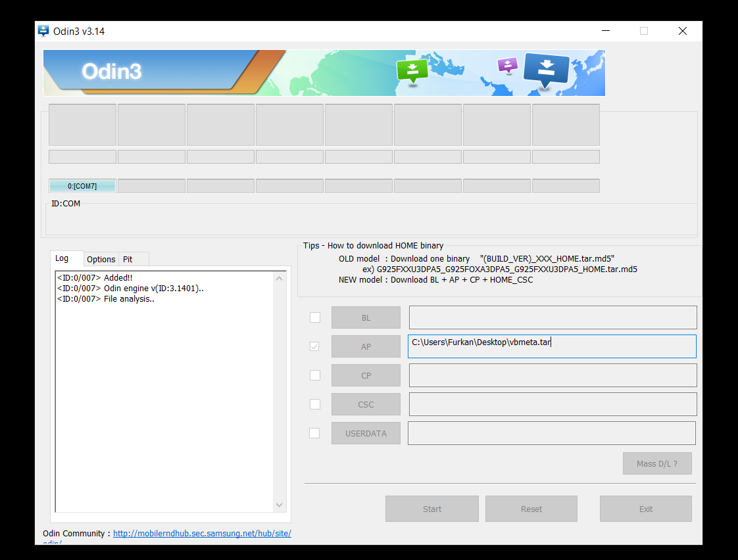Viewport: 738px width, 560px height.
Task: Click the Odin3 banner logo
Action: coord(112,72)
